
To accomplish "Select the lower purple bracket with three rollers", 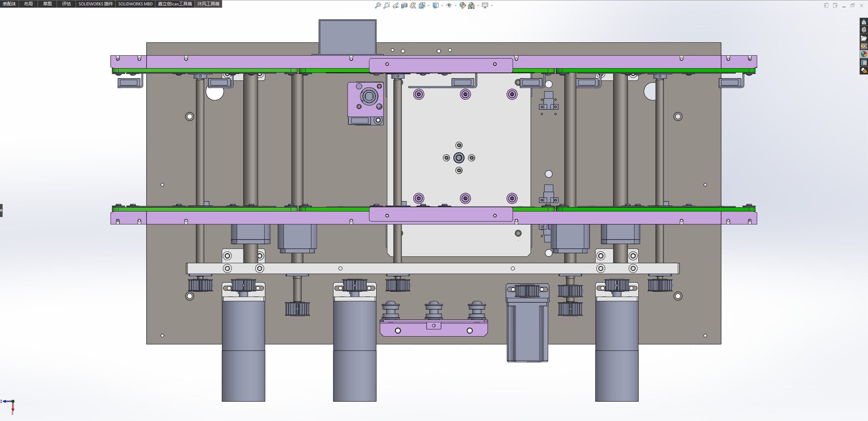I will point(433,328).
